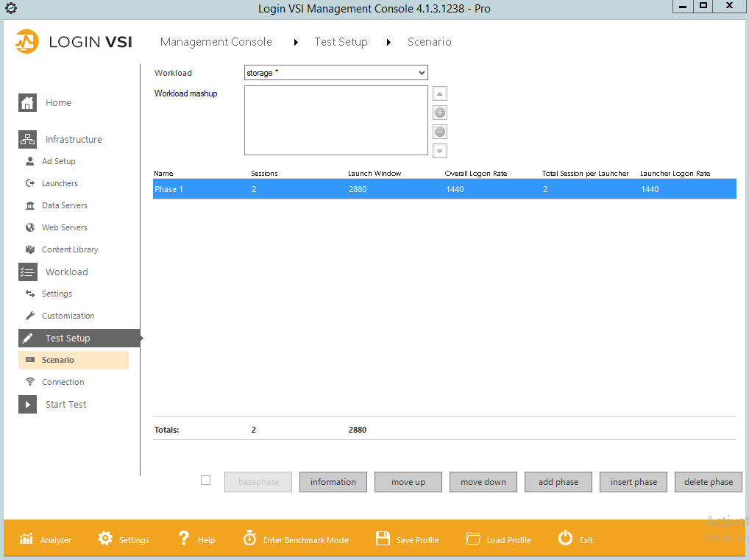
Task: Click the Management Console breadcrumb
Action: pos(216,41)
